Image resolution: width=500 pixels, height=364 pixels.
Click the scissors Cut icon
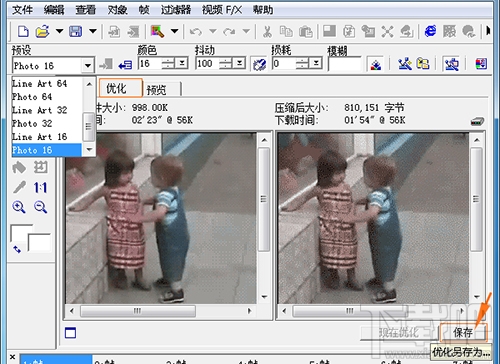click(x=267, y=32)
